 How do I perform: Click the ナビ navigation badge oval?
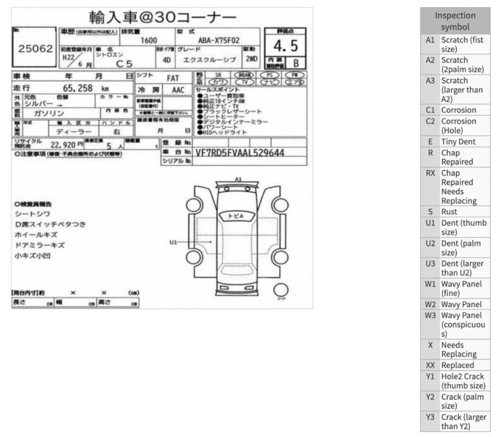tap(268, 82)
